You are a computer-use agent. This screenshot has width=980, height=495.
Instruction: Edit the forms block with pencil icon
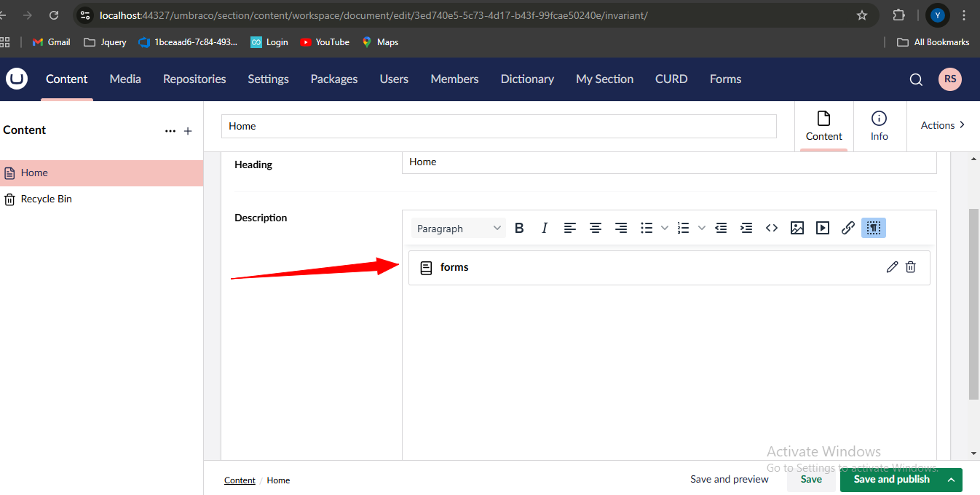[892, 267]
